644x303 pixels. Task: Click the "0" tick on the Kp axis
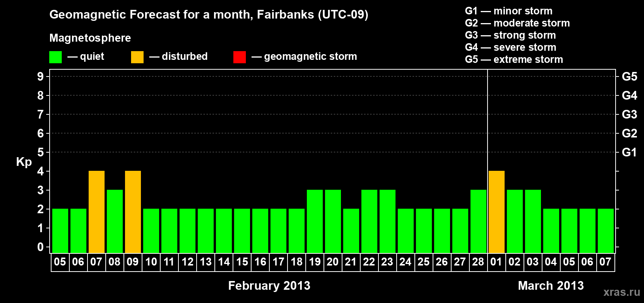41,247
